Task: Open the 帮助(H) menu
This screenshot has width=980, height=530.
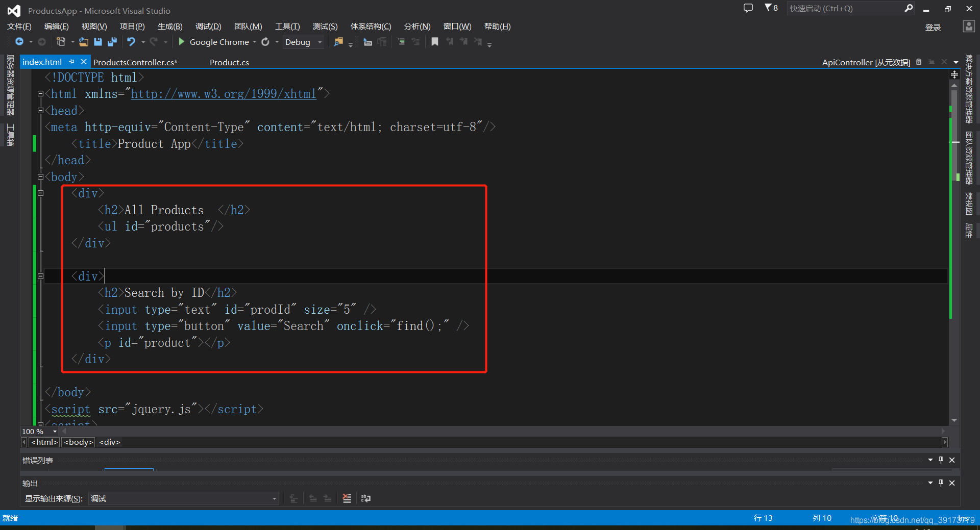Action: click(498, 27)
